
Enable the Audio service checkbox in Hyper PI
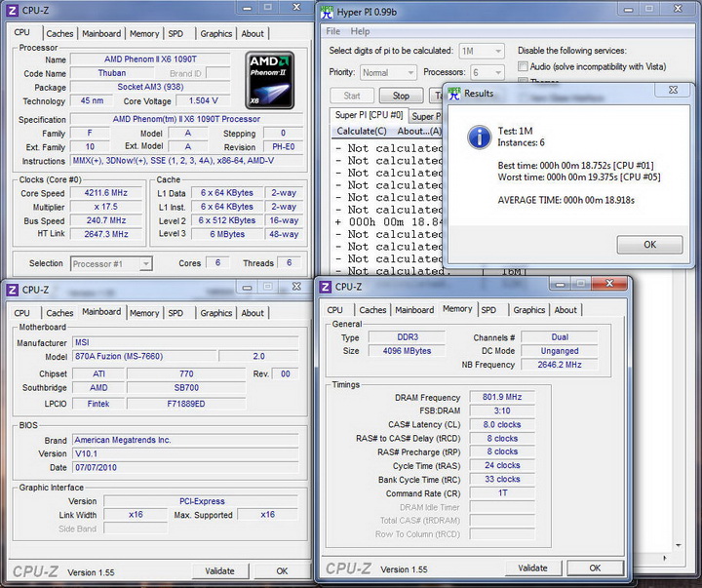pyautogui.click(x=523, y=66)
